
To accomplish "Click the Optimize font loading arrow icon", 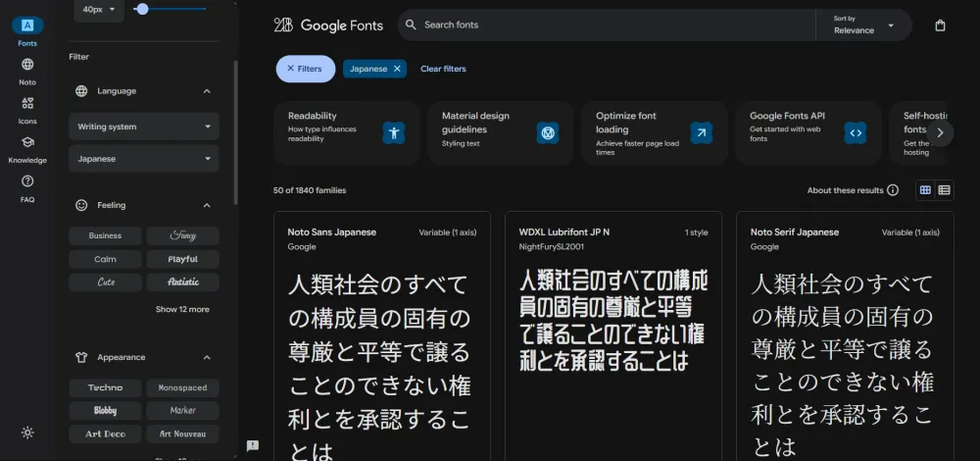I will click(x=702, y=132).
